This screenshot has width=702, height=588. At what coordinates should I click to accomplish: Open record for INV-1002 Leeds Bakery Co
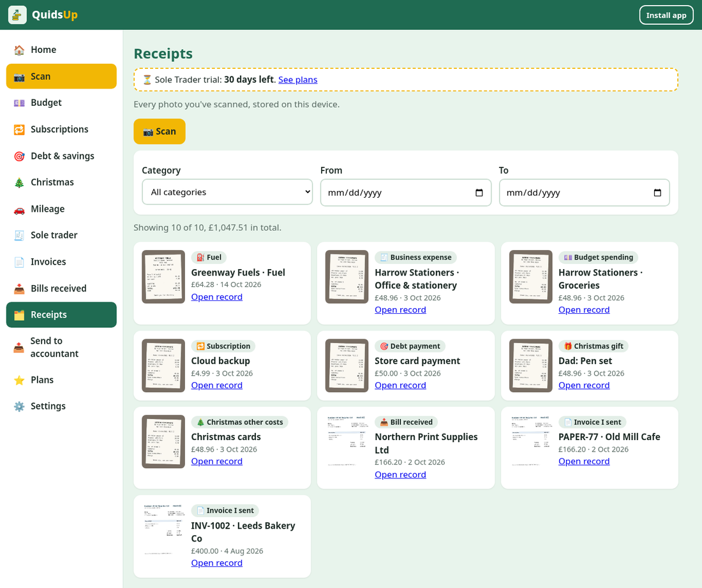tap(217, 563)
